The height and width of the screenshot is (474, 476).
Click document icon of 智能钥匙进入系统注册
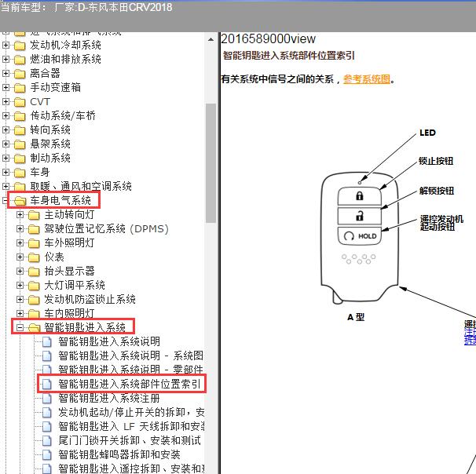(47, 398)
